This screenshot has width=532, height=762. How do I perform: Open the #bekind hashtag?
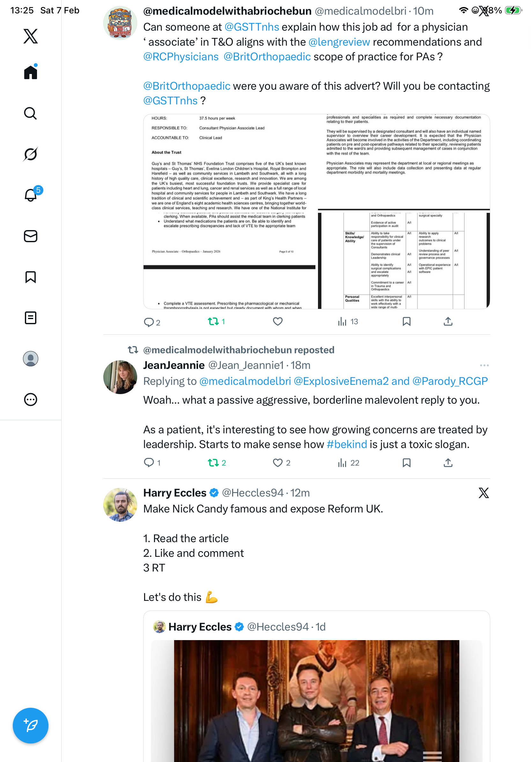[347, 444]
